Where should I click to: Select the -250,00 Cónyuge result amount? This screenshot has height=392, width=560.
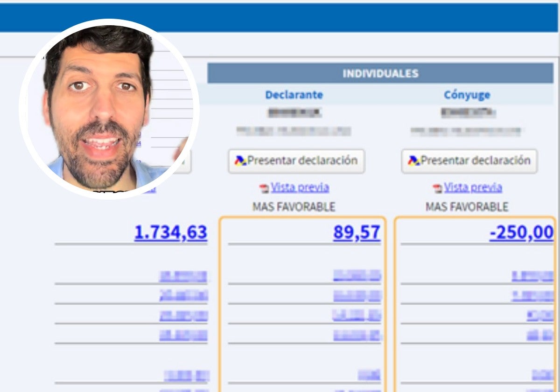[x=521, y=232]
